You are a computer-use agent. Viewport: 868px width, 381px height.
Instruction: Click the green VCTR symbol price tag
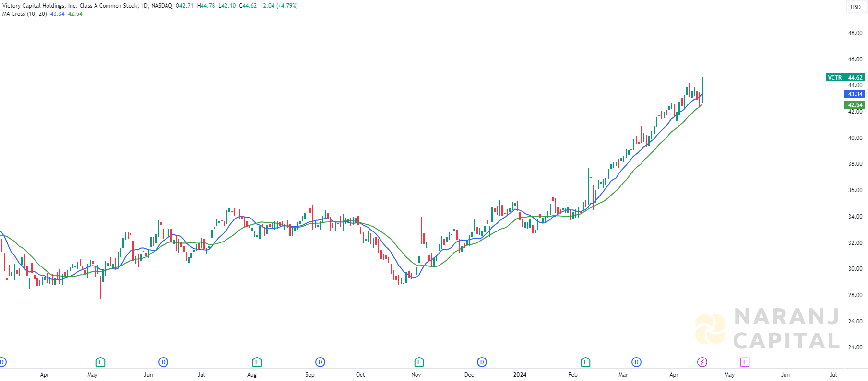(x=835, y=77)
